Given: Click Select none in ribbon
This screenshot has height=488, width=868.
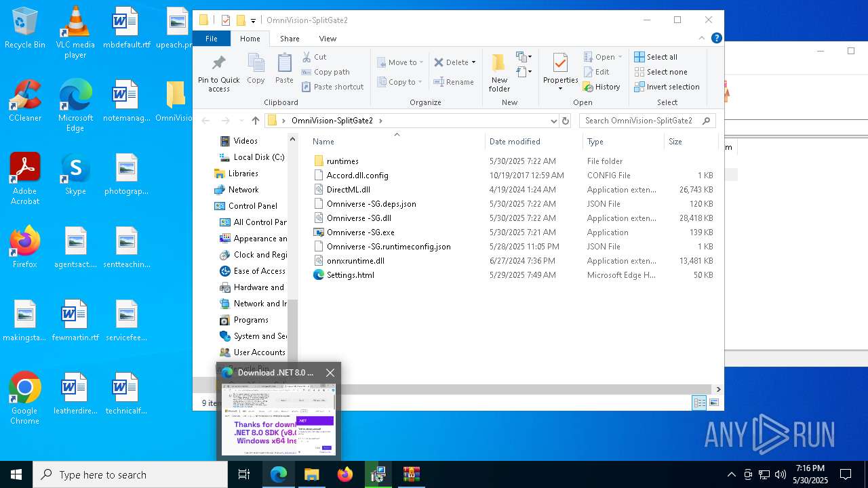Looking at the screenshot, I should pyautogui.click(x=660, y=72).
